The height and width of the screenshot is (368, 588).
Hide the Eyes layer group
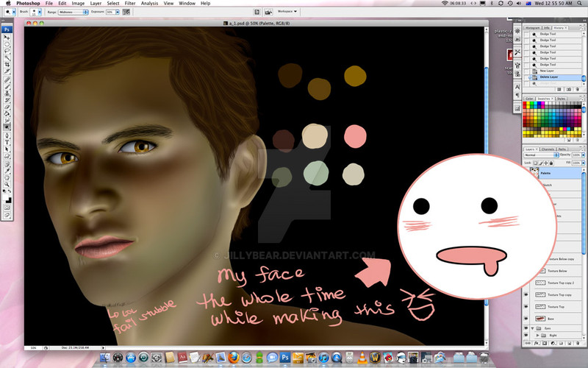pos(526,328)
